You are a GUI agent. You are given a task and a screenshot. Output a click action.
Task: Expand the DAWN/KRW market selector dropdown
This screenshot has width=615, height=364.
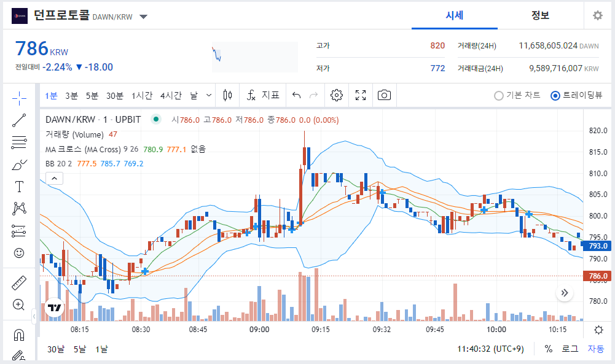(x=144, y=17)
